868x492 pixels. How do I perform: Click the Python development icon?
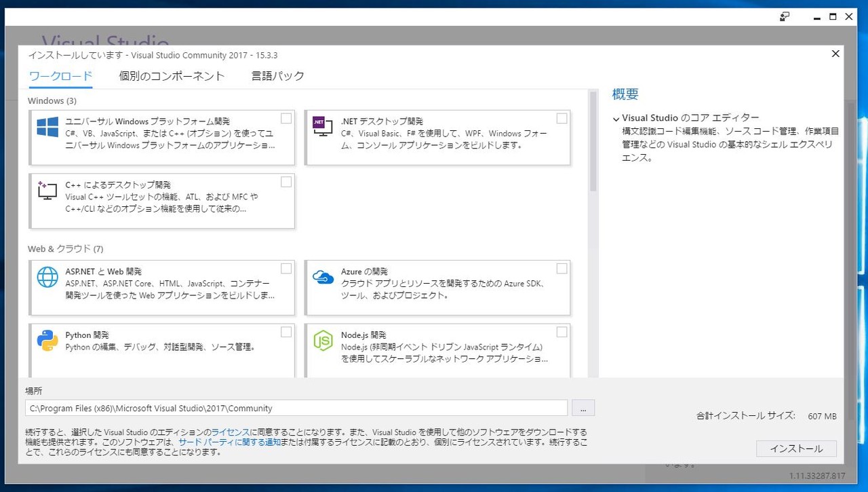pos(47,340)
